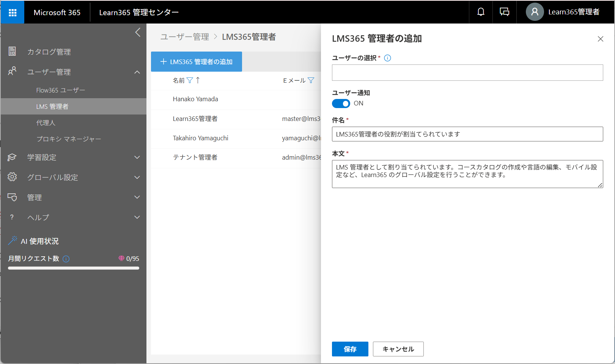Filter the Eメール column
The width and height of the screenshot is (615, 364).
coord(311,80)
